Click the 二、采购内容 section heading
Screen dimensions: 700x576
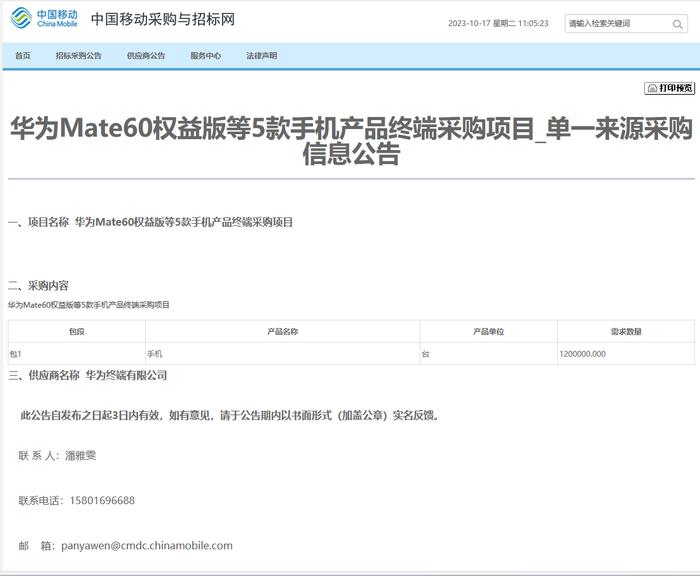click(38, 285)
